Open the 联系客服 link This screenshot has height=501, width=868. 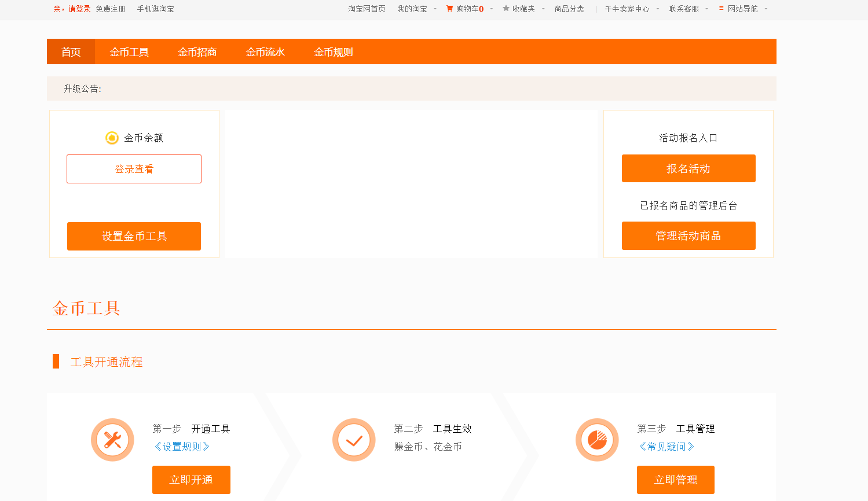(x=684, y=9)
